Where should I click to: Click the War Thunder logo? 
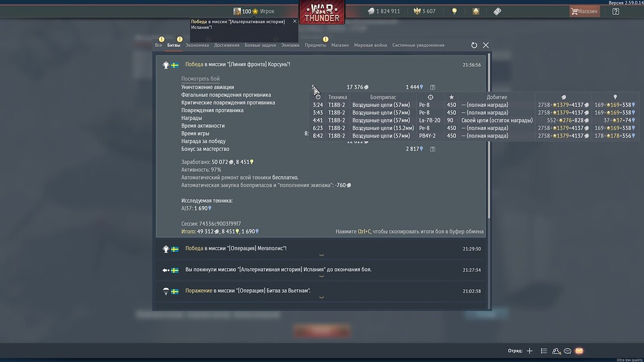point(322,12)
